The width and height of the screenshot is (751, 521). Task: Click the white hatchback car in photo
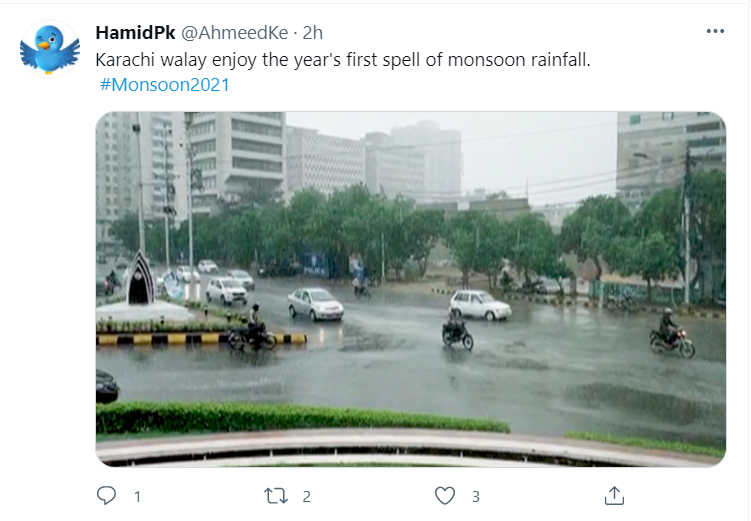[x=480, y=305]
